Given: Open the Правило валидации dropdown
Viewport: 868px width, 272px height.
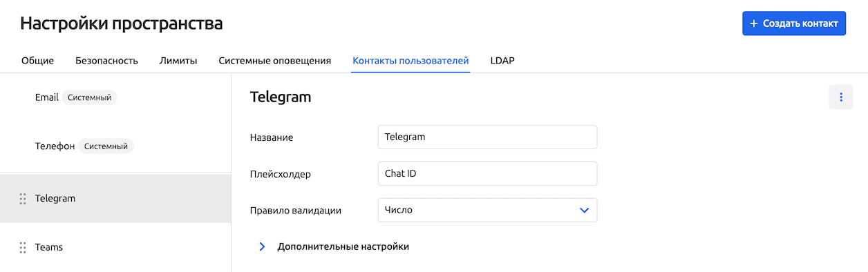Looking at the screenshot, I should point(487,210).
